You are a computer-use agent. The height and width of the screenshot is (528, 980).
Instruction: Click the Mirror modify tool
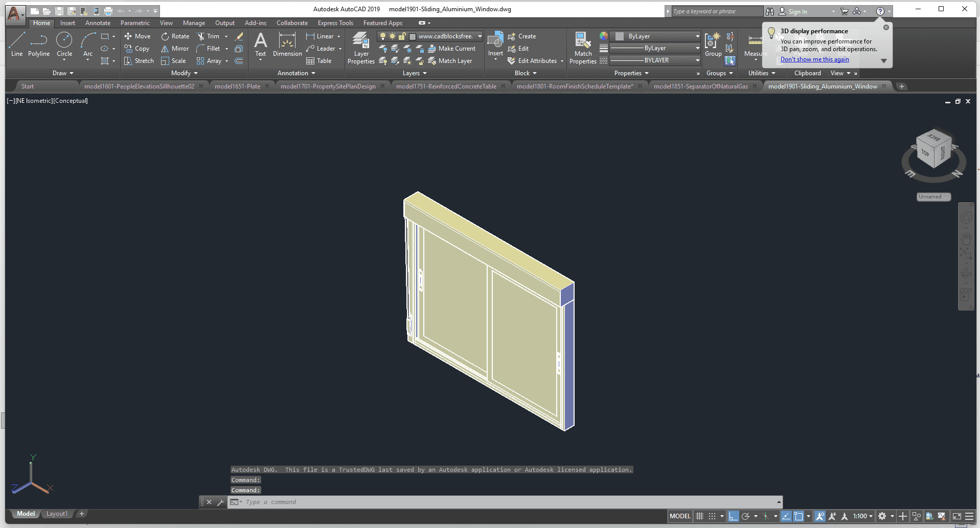(x=175, y=49)
